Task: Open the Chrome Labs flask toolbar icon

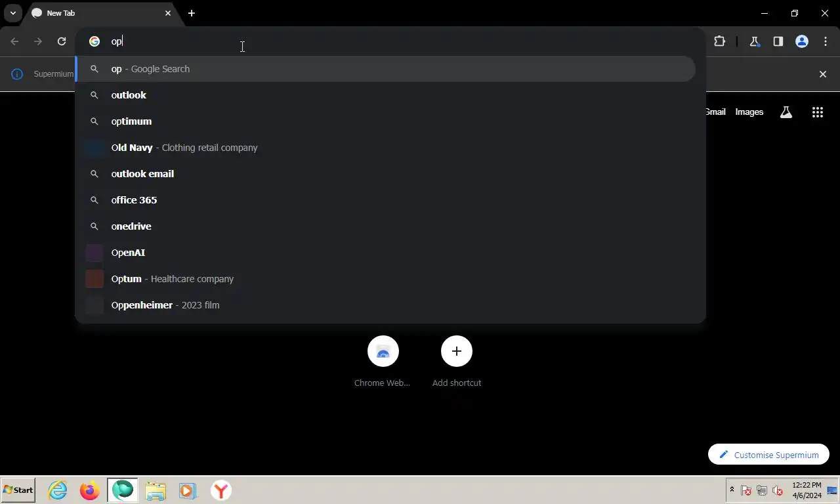Action: (754, 41)
